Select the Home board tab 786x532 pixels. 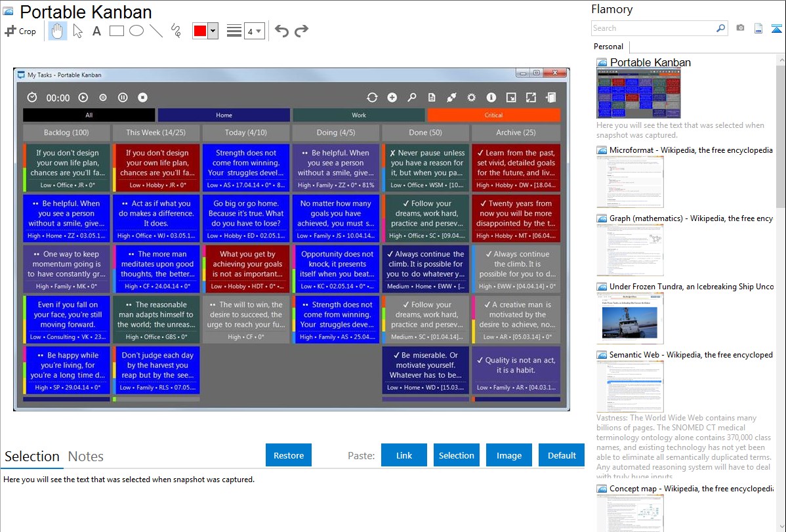(224, 115)
